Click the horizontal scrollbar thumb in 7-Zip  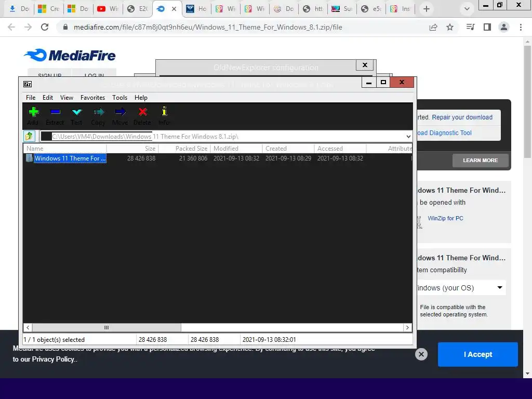click(107, 327)
